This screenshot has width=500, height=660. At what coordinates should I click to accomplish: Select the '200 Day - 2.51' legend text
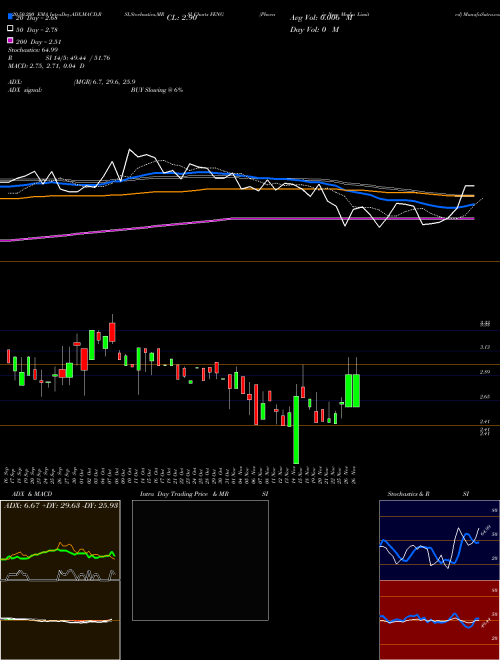[38, 41]
